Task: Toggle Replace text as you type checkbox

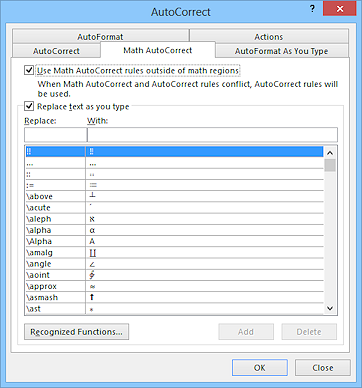Action: point(29,106)
